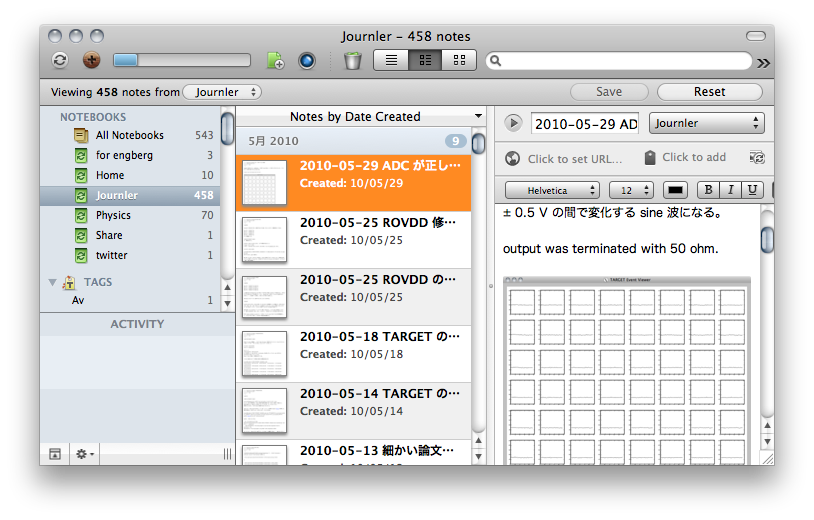Select the Journler notebook row

[x=130, y=195]
